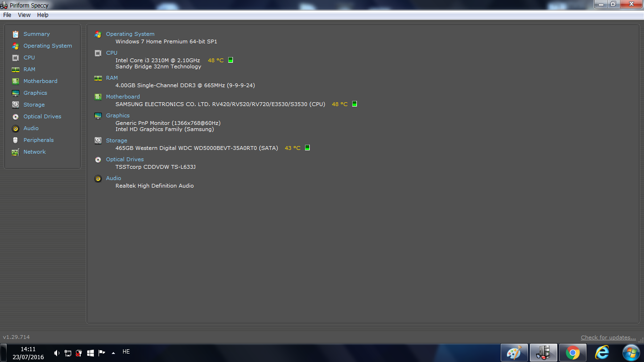644x362 pixels.
Task: Open the Help menu
Action: click(x=43, y=15)
